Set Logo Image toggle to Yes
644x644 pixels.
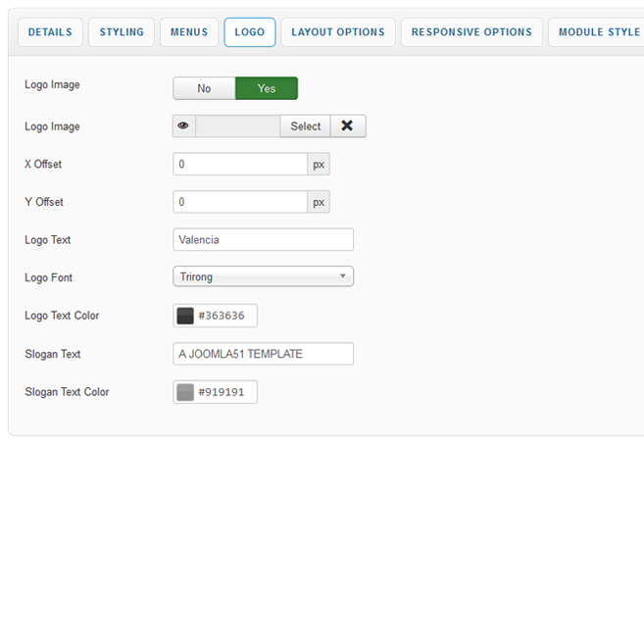(267, 88)
